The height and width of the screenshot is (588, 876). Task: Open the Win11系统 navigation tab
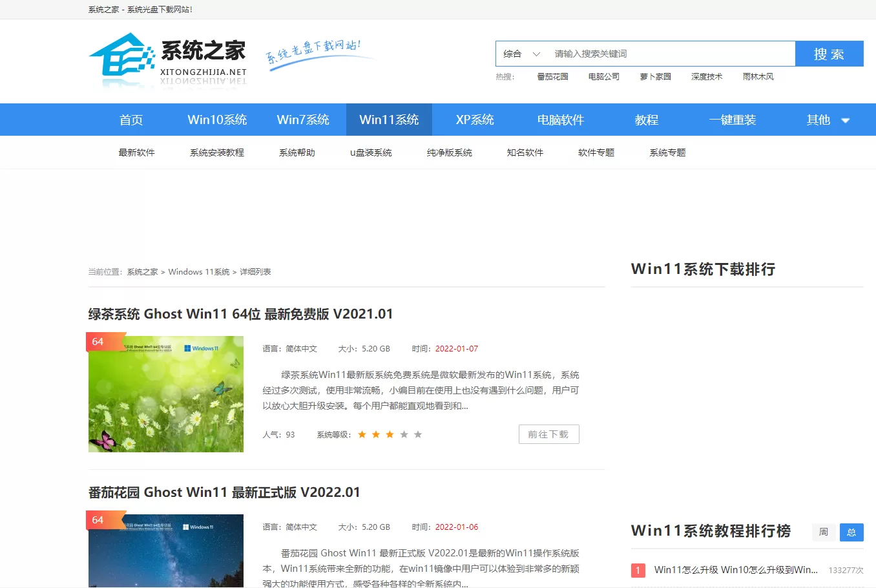[389, 120]
